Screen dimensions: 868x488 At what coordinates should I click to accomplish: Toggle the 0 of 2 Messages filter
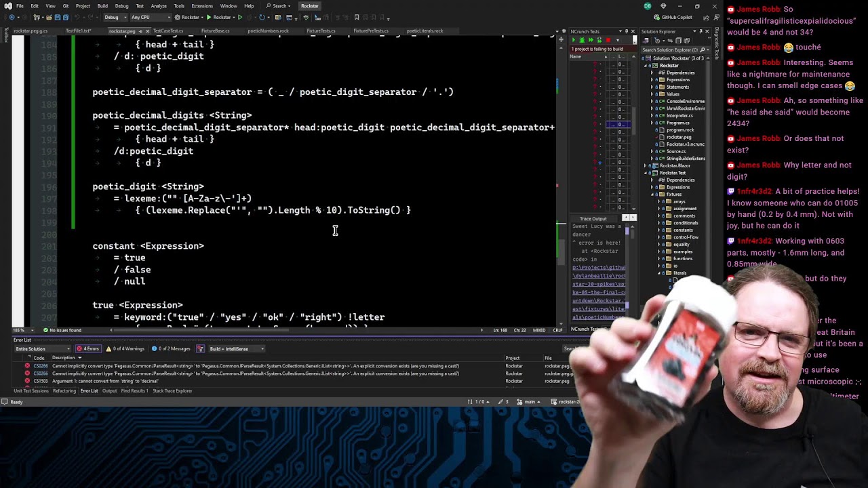tap(171, 349)
